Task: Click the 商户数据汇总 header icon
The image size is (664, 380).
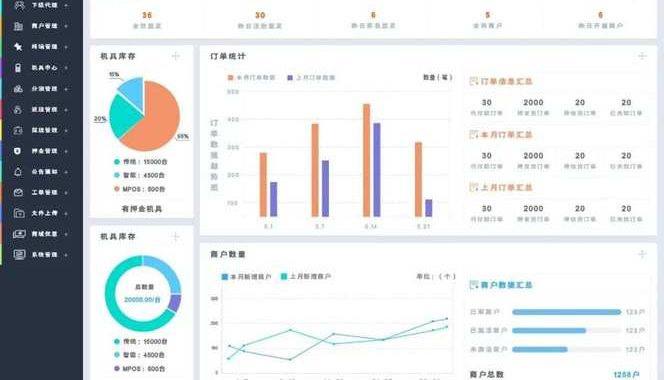Action: point(473,285)
